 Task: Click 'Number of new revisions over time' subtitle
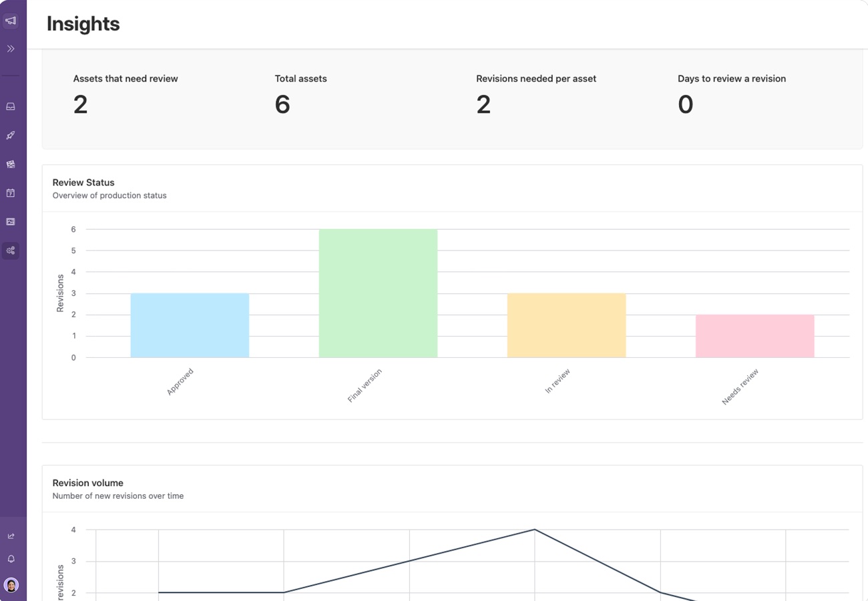[x=118, y=496]
